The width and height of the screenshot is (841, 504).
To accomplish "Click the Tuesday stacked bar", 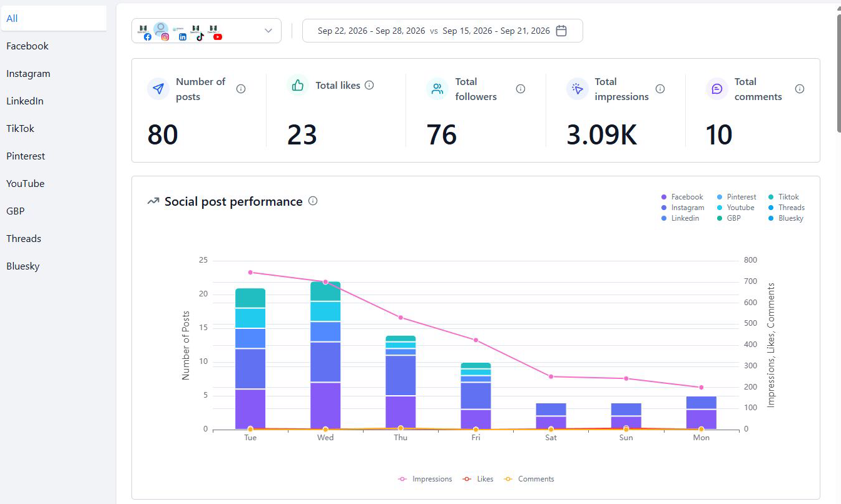I will [250, 359].
